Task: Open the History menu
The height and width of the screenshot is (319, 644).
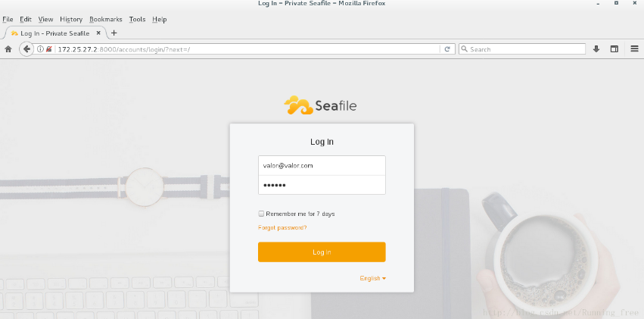Action: click(71, 19)
